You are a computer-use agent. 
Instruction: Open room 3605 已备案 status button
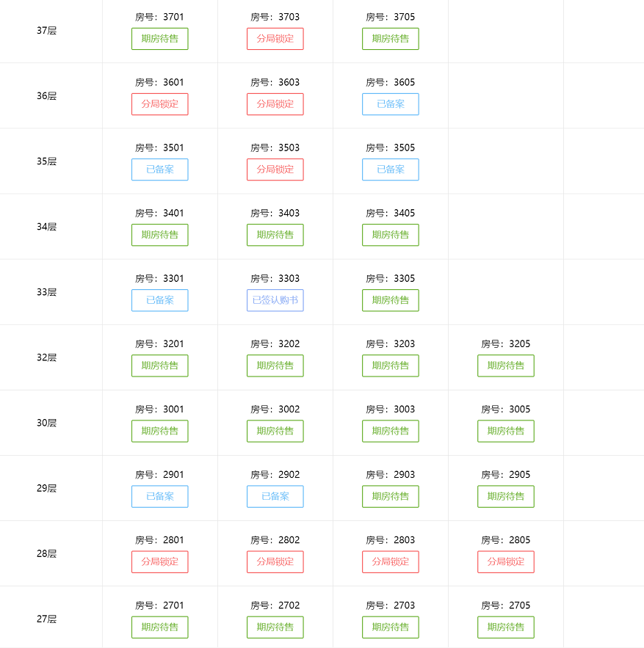(391, 104)
